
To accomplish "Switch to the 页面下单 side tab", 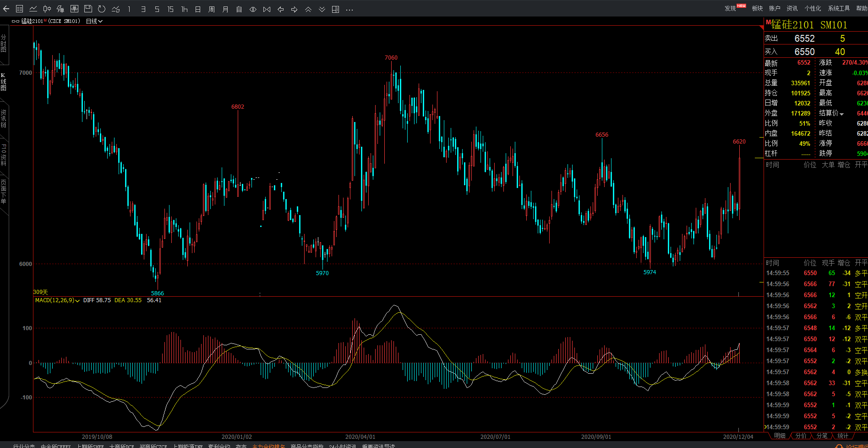I will pyautogui.click(x=4, y=192).
